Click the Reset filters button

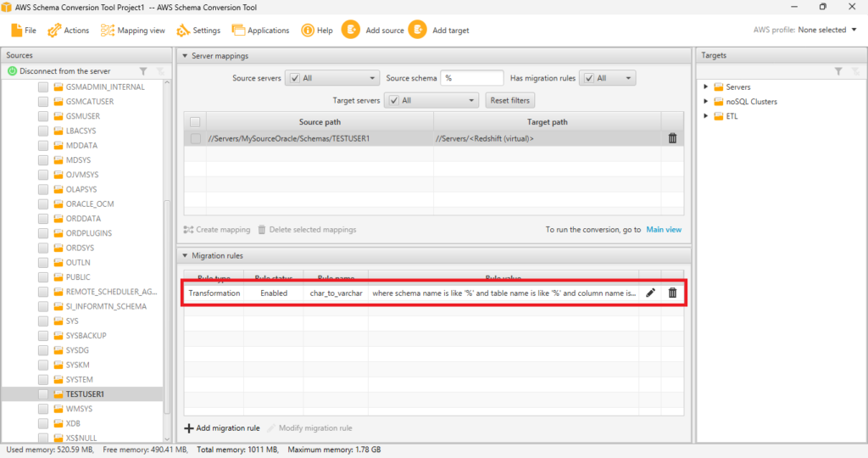coord(509,100)
